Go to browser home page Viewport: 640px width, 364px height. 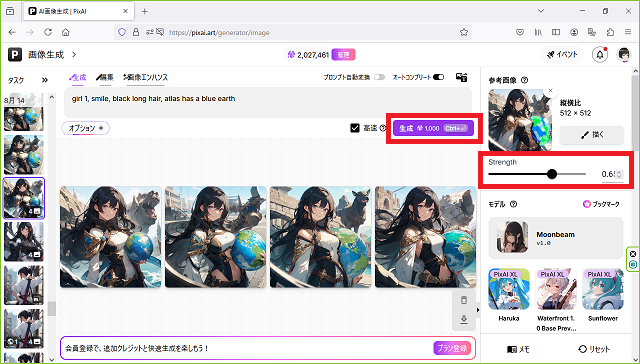[66, 32]
